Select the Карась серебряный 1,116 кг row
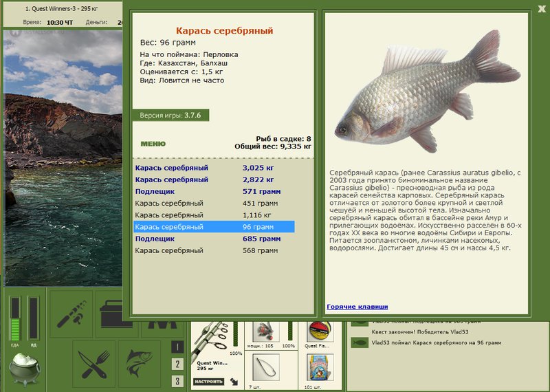The height and width of the screenshot is (392, 550). [x=214, y=215]
